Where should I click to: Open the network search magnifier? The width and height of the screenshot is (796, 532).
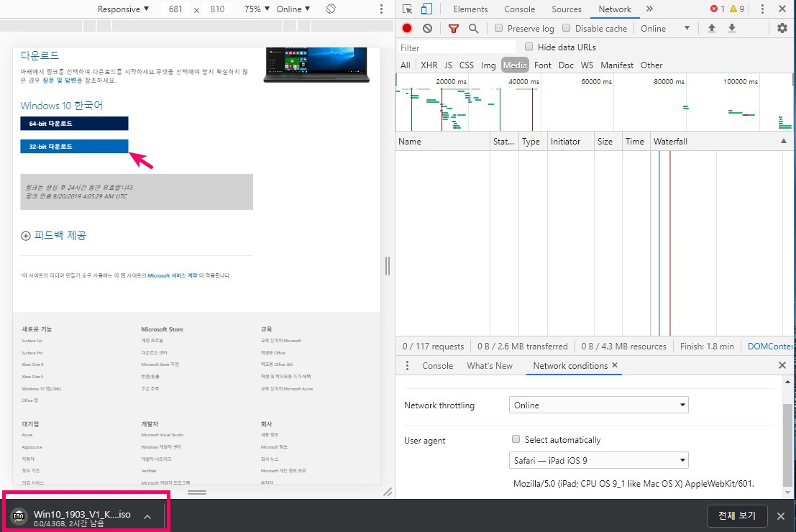click(473, 29)
